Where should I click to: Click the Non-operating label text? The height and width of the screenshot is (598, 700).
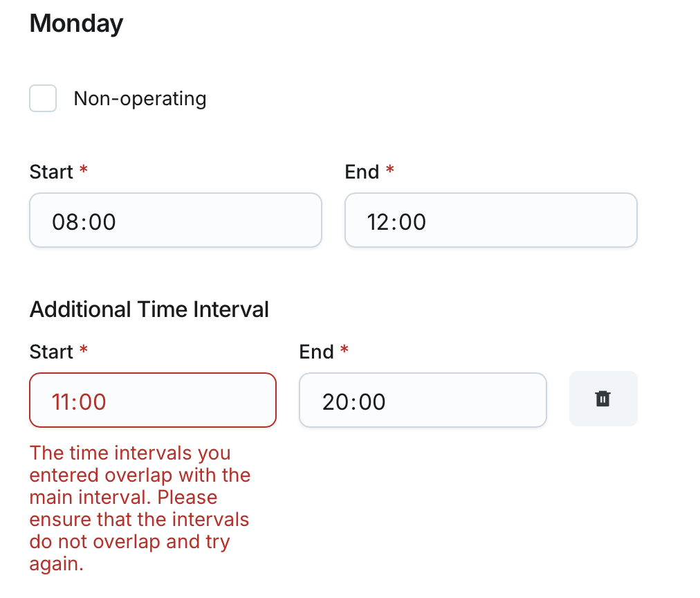[140, 98]
